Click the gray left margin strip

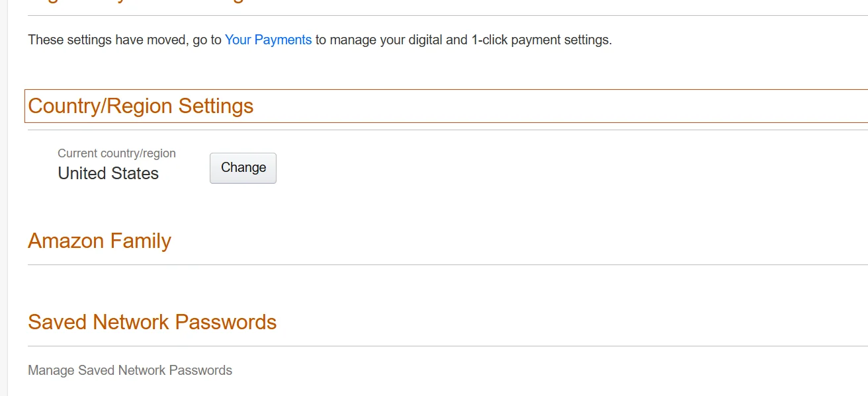pos(3,198)
